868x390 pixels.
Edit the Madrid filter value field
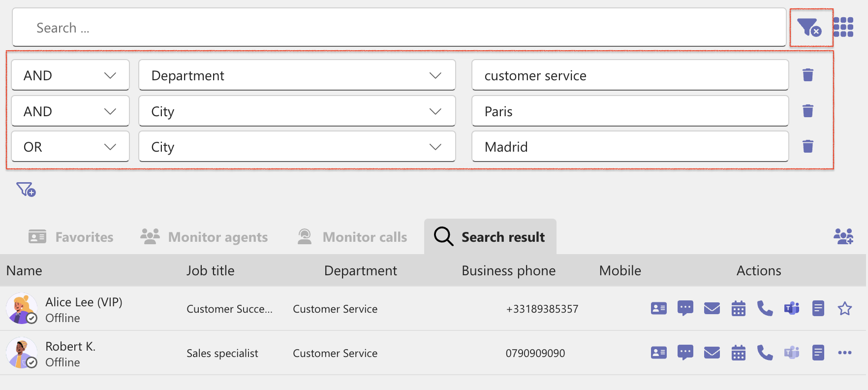(630, 147)
